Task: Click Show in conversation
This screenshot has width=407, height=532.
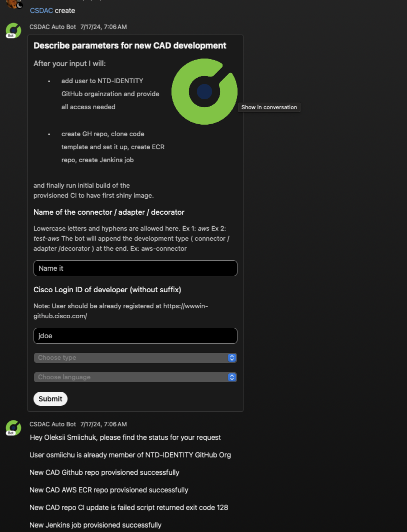Action: coord(269,107)
